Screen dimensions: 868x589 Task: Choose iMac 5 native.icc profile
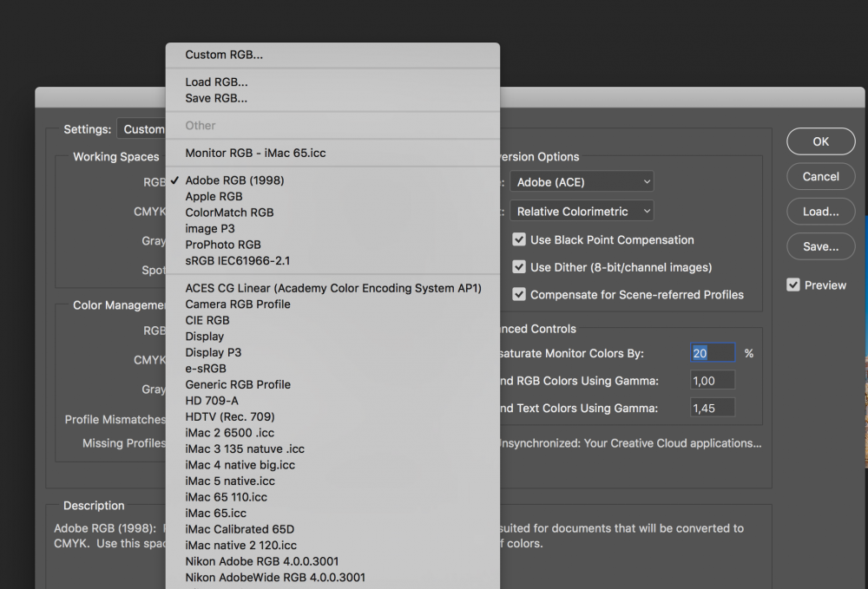[332, 481]
